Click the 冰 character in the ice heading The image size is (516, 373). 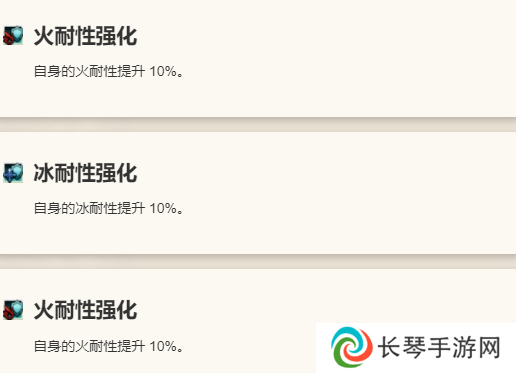coord(44,173)
